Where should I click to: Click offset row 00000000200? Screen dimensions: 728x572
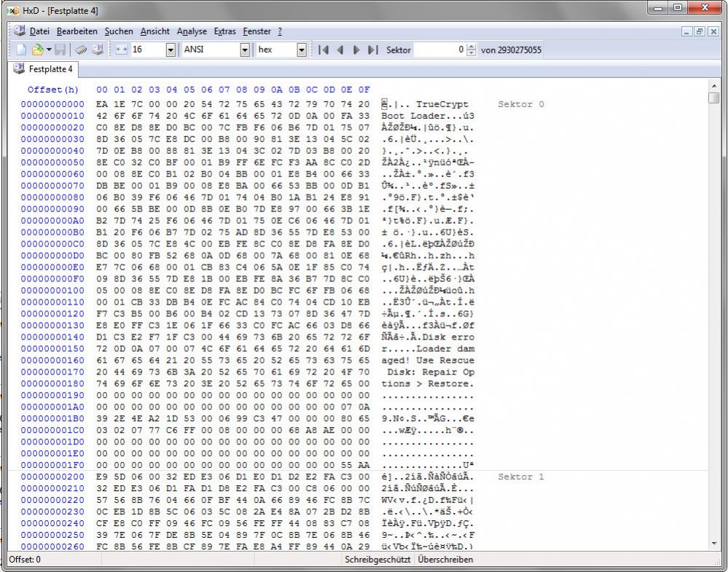(x=52, y=477)
